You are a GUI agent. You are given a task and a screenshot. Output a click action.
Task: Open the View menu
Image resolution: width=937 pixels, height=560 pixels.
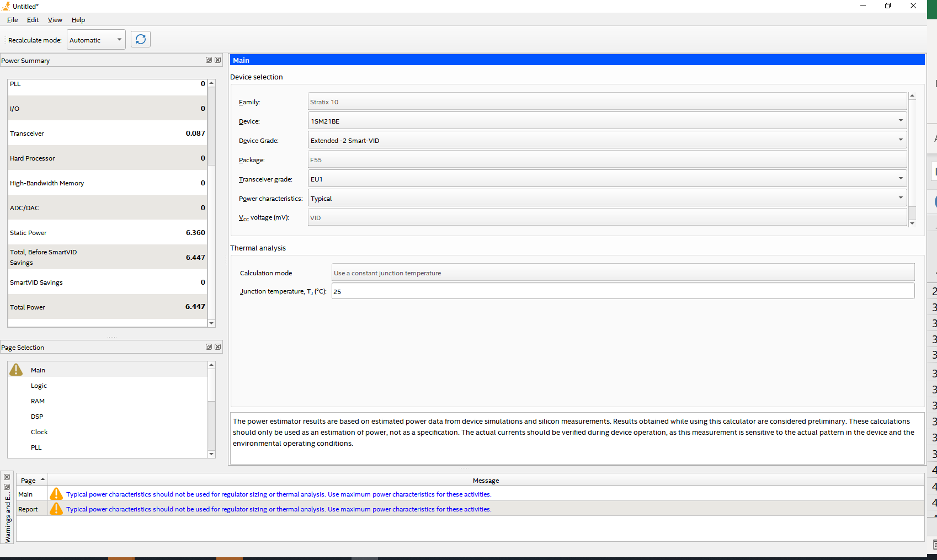pyautogui.click(x=55, y=20)
